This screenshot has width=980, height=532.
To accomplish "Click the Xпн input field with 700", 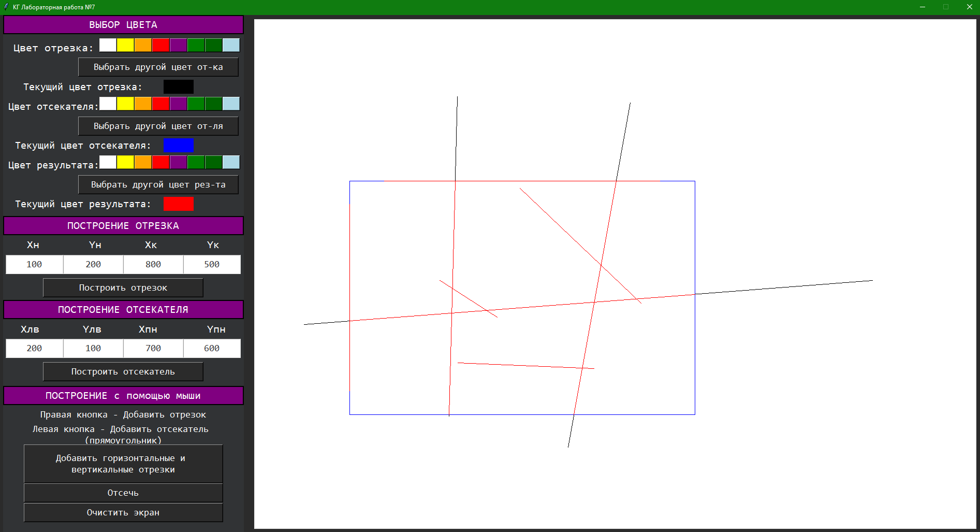I will point(153,348).
